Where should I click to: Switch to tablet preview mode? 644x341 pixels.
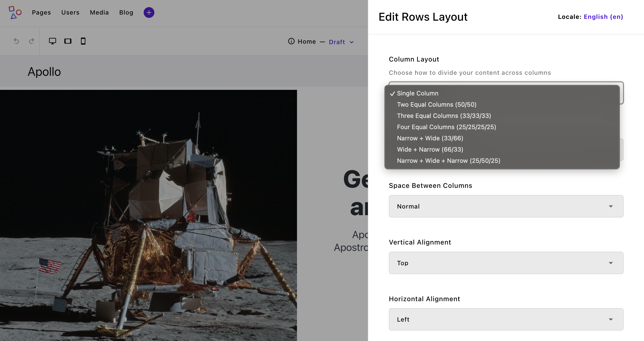pos(68,41)
